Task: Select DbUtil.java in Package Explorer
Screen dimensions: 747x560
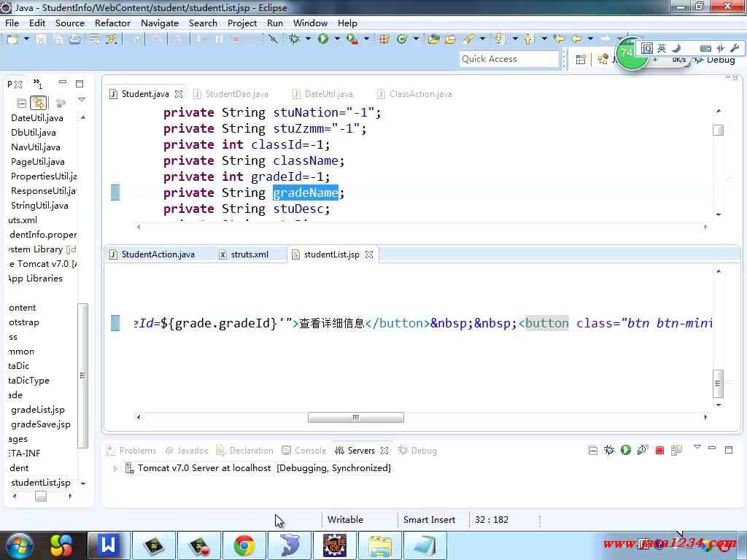Action: pyautogui.click(x=34, y=133)
